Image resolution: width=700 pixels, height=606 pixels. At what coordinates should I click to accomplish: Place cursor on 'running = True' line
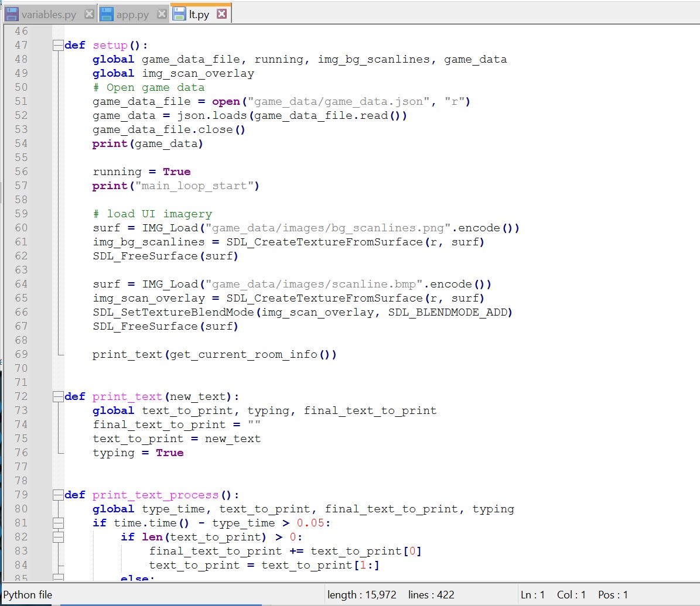[x=142, y=172]
